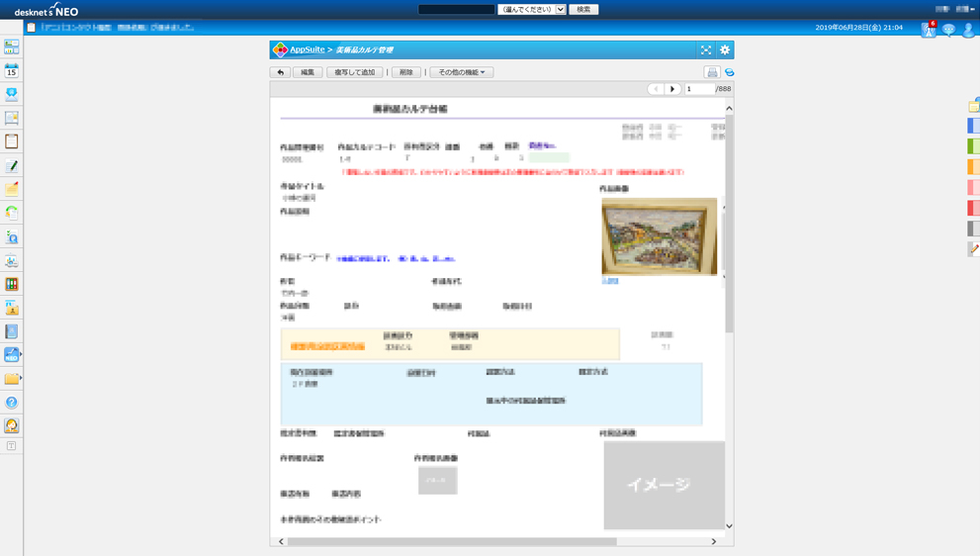Open the chat speech bubble icon
Image resolution: width=980 pixels, height=556 pixels.
point(948,30)
